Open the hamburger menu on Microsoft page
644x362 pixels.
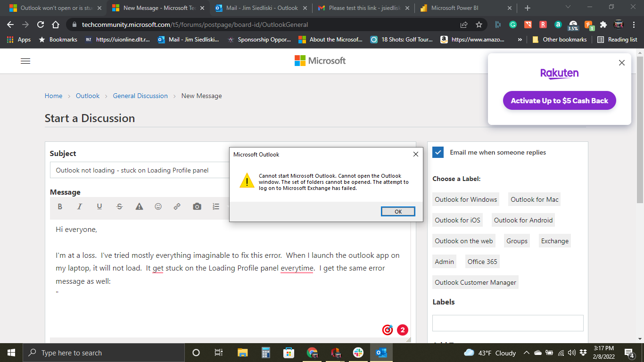[25, 61]
